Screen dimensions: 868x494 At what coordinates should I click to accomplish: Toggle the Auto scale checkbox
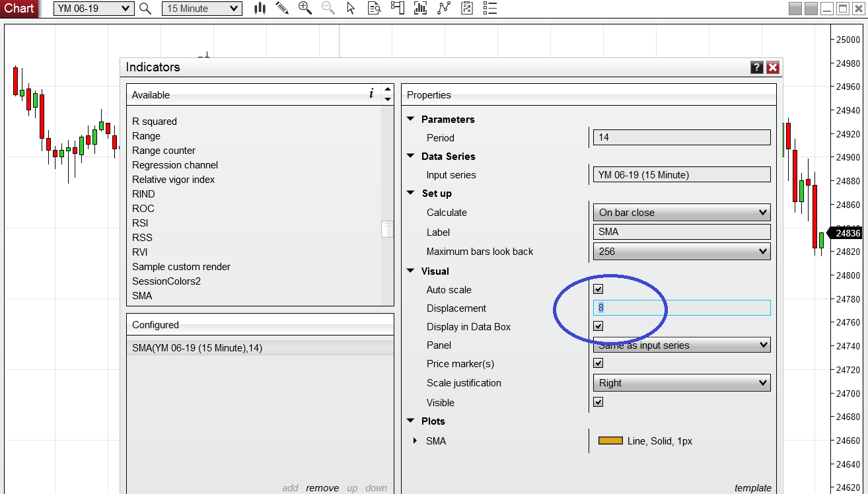point(598,289)
